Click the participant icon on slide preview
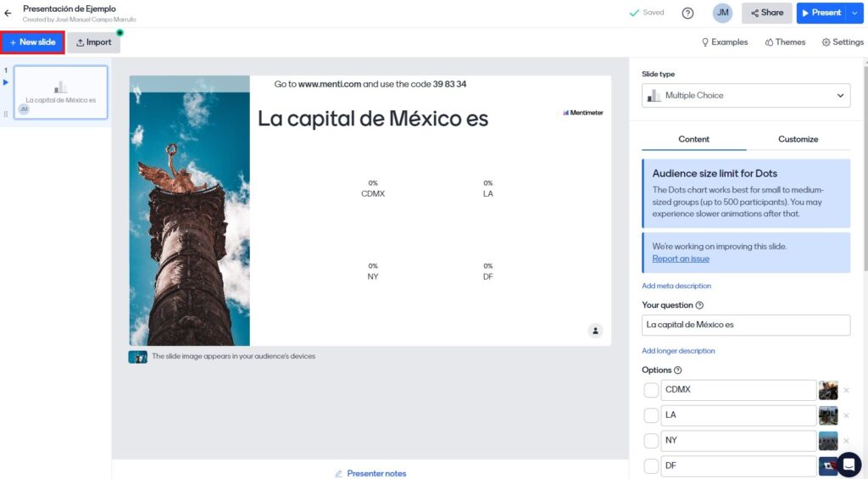868x479 pixels. point(596,330)
